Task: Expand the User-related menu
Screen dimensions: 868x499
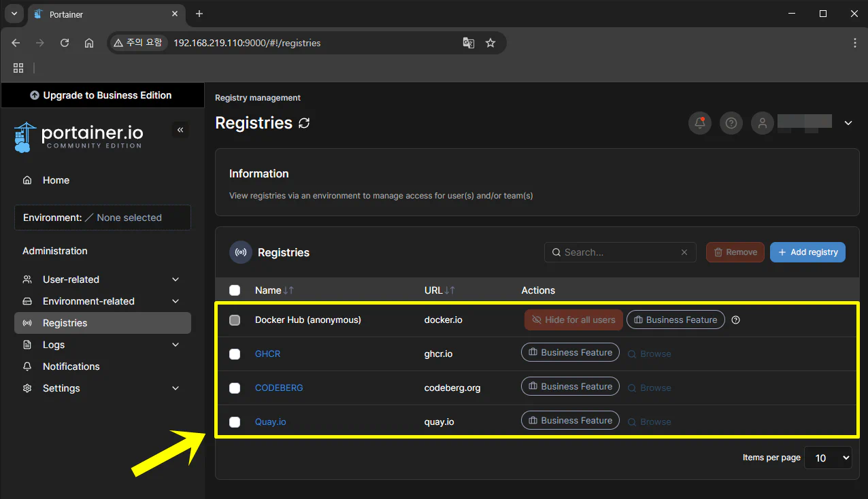Action: pos(102,279)
